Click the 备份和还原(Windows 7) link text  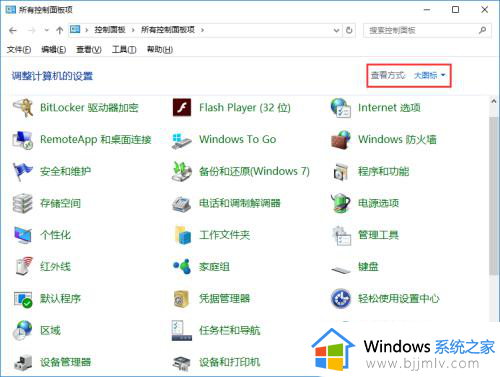pyautogui.click(x=254, y=171)
